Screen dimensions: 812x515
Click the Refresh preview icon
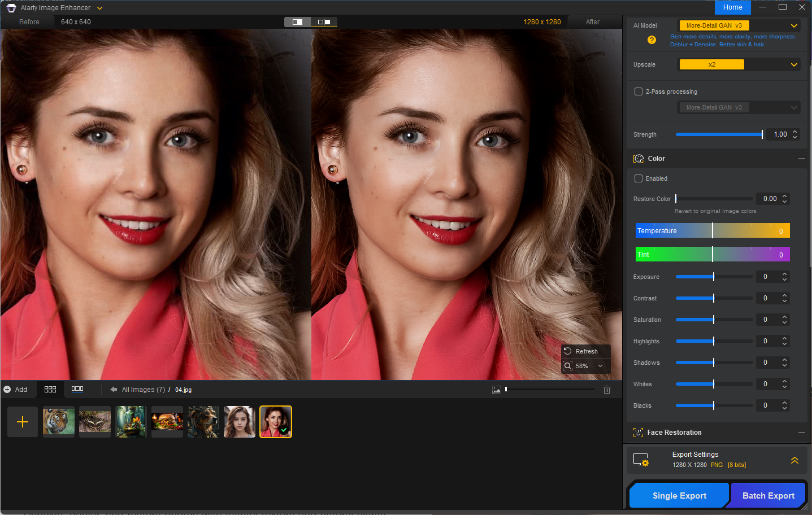tap(568, 351)
